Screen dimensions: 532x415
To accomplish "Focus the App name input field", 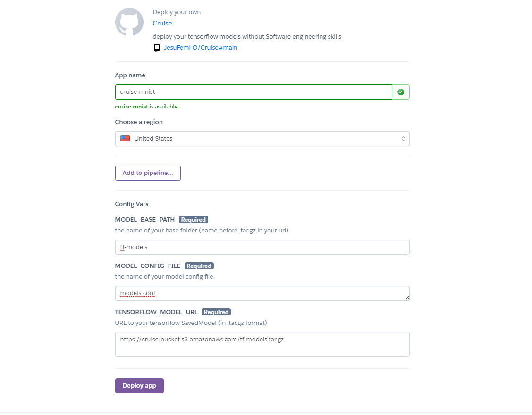I will click(x=253, y=92).
